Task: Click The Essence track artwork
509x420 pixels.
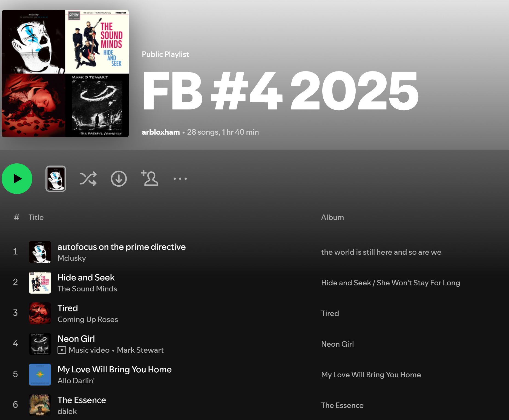Action: tap(40, 405)
